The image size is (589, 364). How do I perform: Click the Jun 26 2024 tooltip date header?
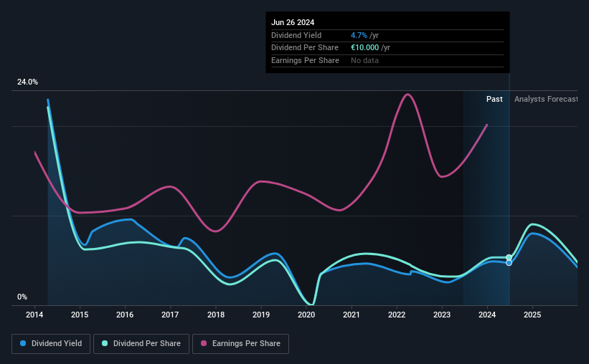pyautogui.click(x=293, y=22)
